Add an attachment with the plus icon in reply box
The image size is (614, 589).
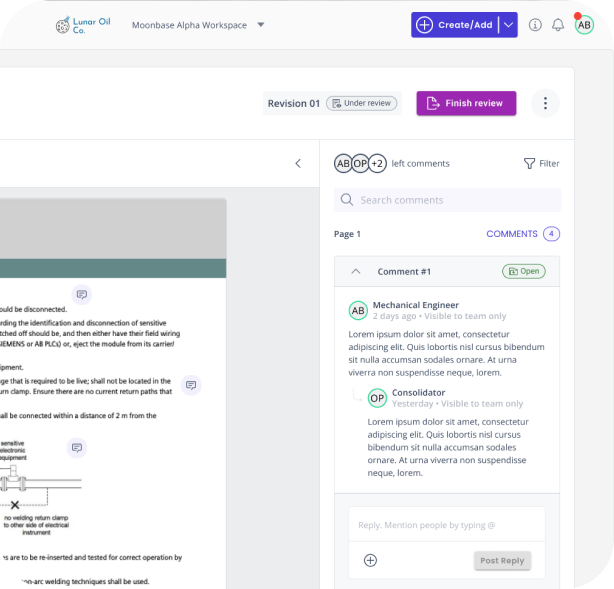point(370,560)
